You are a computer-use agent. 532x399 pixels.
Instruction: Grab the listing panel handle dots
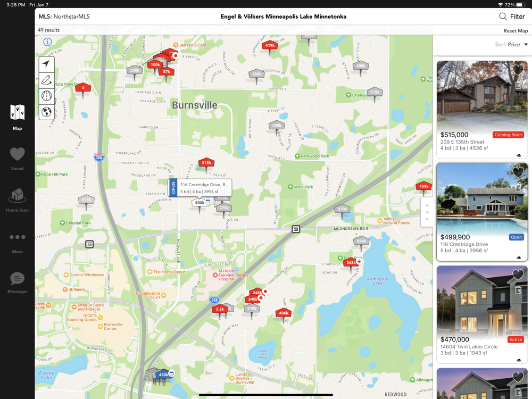[427, 212]
